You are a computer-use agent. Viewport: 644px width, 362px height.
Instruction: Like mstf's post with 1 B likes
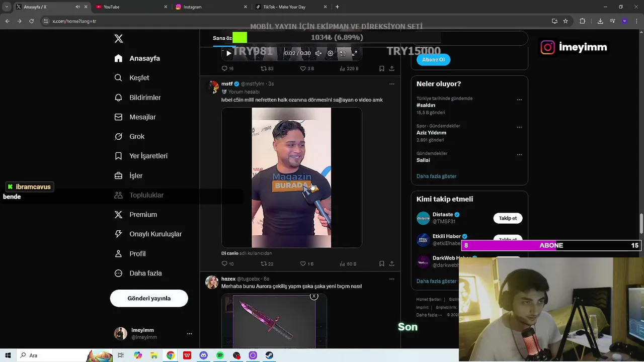(307, 263)
